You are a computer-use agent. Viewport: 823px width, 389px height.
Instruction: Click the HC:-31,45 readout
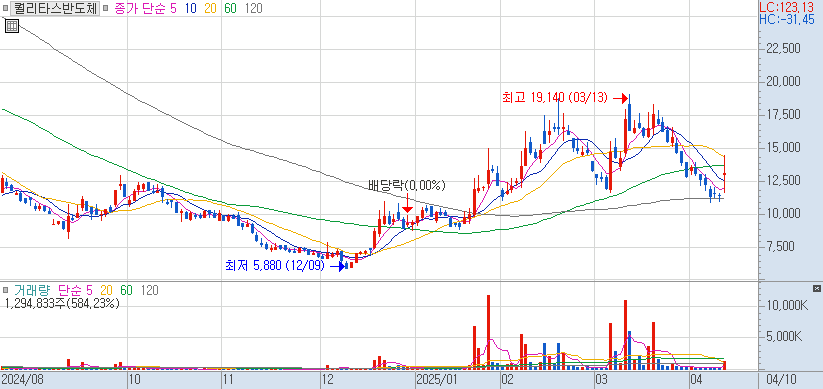point(787,19)
